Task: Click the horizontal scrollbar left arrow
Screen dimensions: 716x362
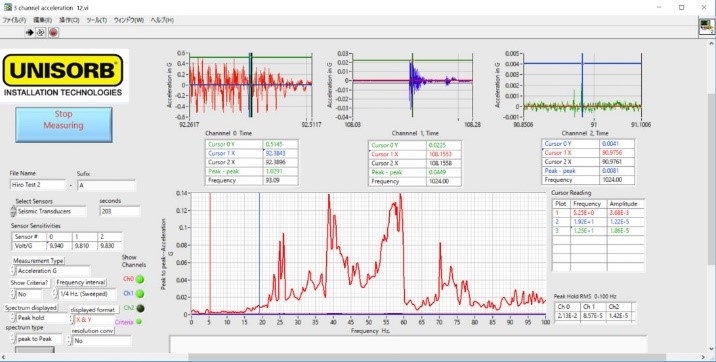Action: (4, 357)
